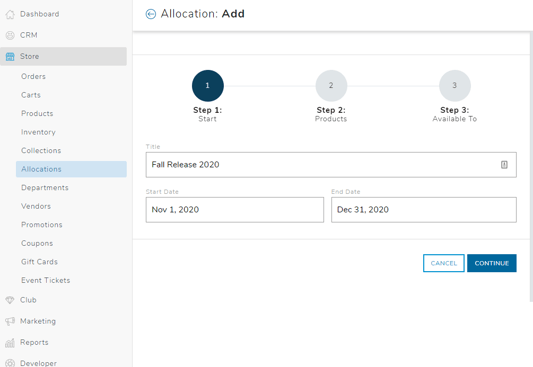Open the Marketing section label
Screen dimensions: 533x367
coord(38,321)
